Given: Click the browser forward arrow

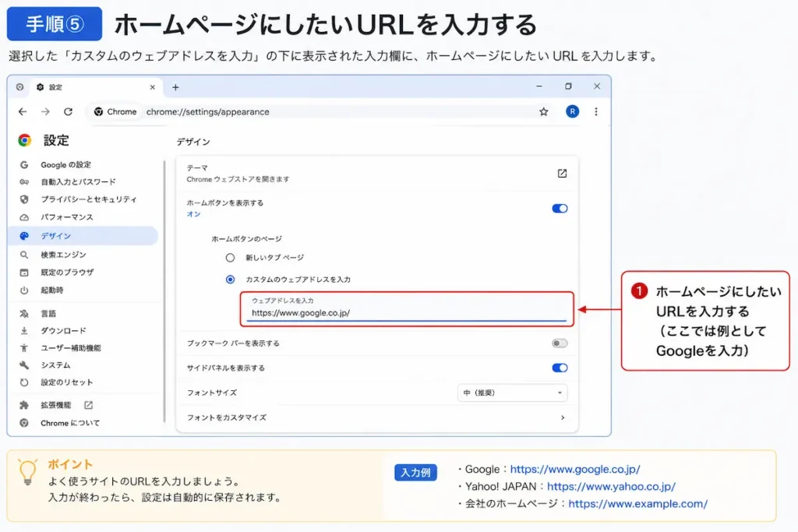Looking at the screenshot, I should [45, 111].
